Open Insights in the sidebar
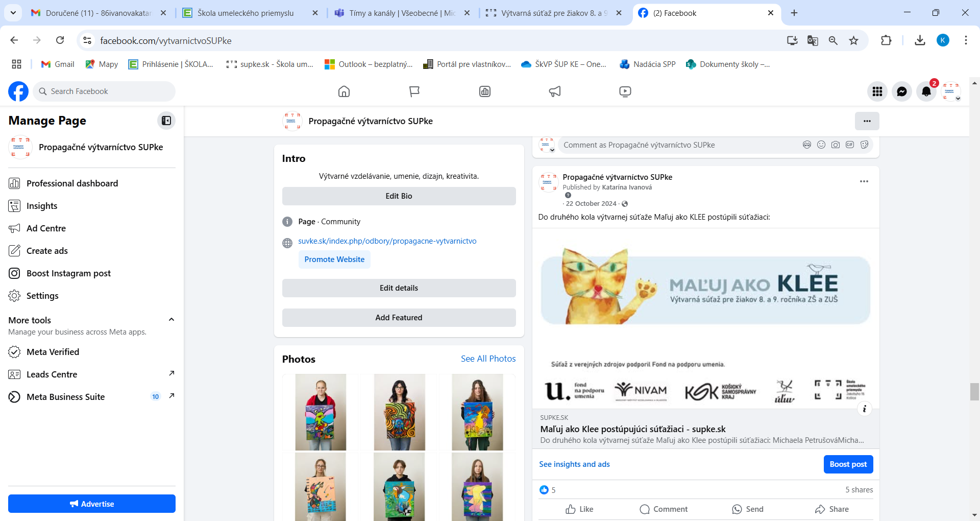This screenshot has height=521, width=980. 42,206
